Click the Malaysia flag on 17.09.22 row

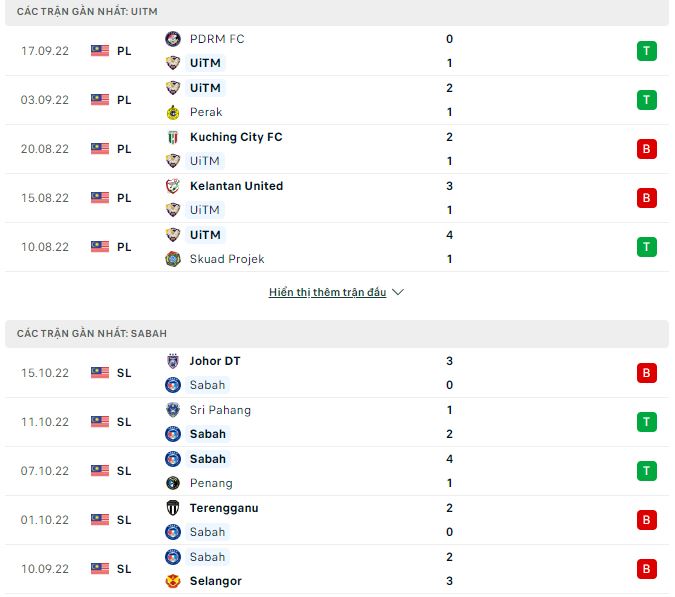point(100,51)
